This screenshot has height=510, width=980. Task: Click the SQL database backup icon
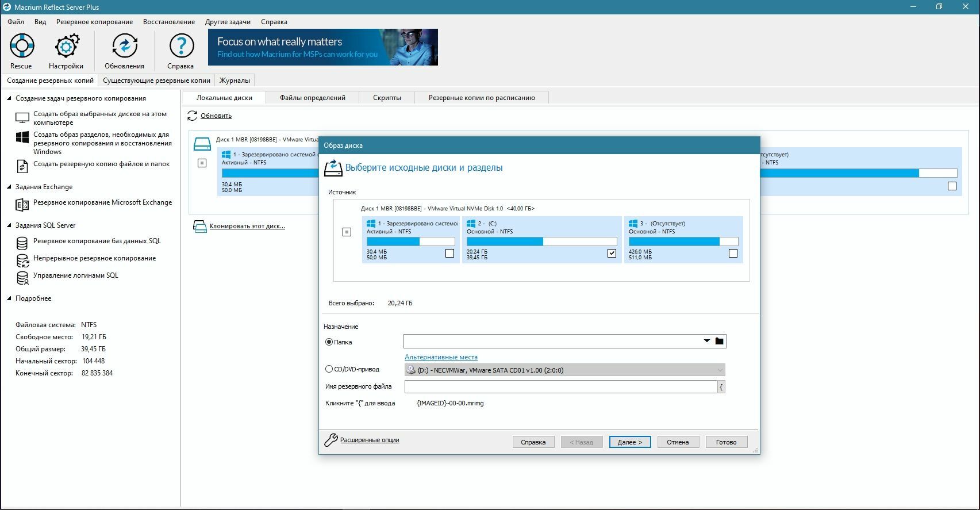(x=22, y=243)
